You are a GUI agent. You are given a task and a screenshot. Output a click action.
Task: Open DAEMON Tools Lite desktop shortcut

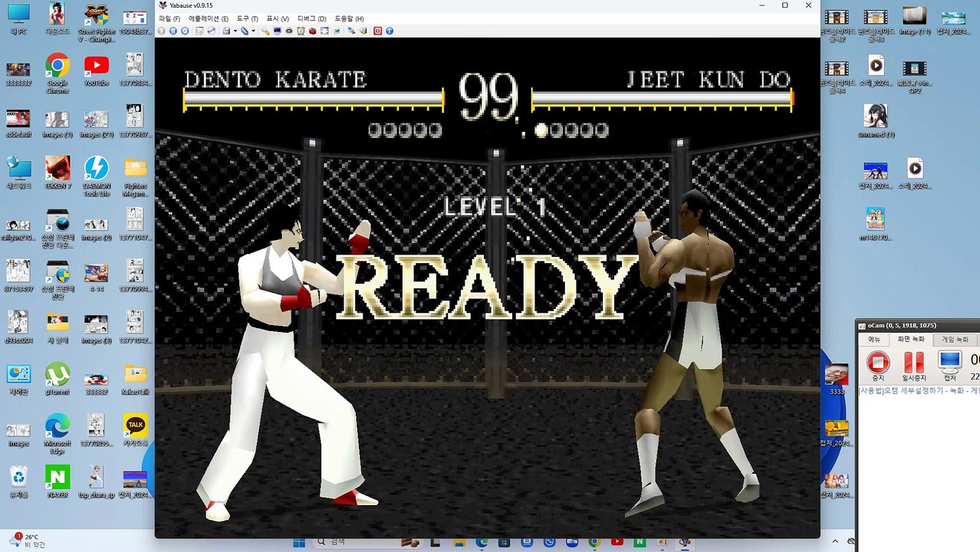point(96,176)
